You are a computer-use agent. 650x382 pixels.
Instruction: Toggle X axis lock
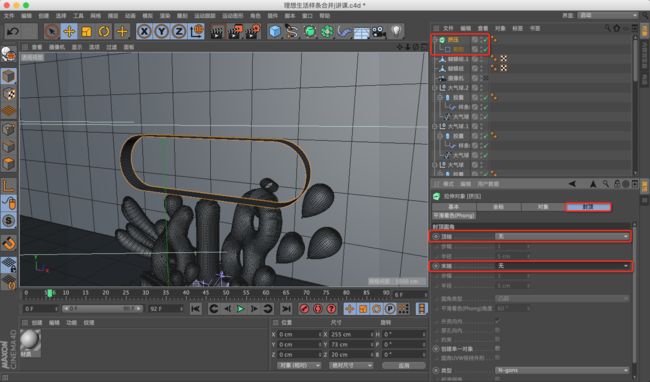(x=144, y=31)
